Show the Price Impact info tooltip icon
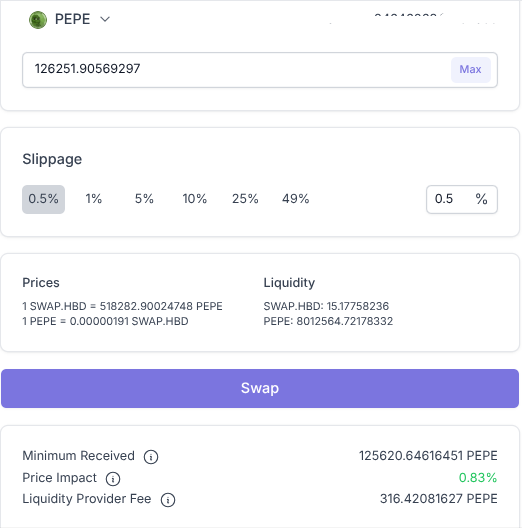522x528 pixels. [x=113, y=479]
